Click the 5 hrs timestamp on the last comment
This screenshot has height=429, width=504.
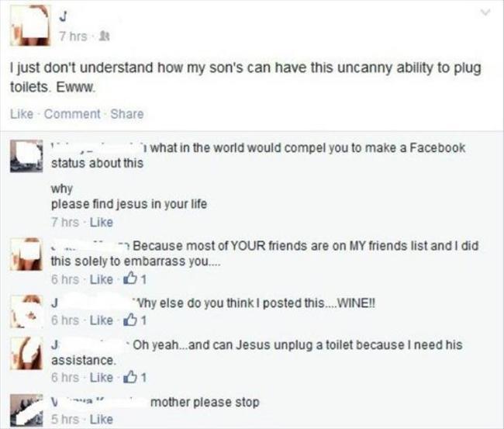64,420
